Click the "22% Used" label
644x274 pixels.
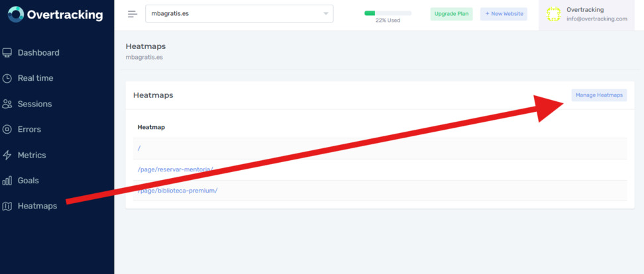coord(388,21)
